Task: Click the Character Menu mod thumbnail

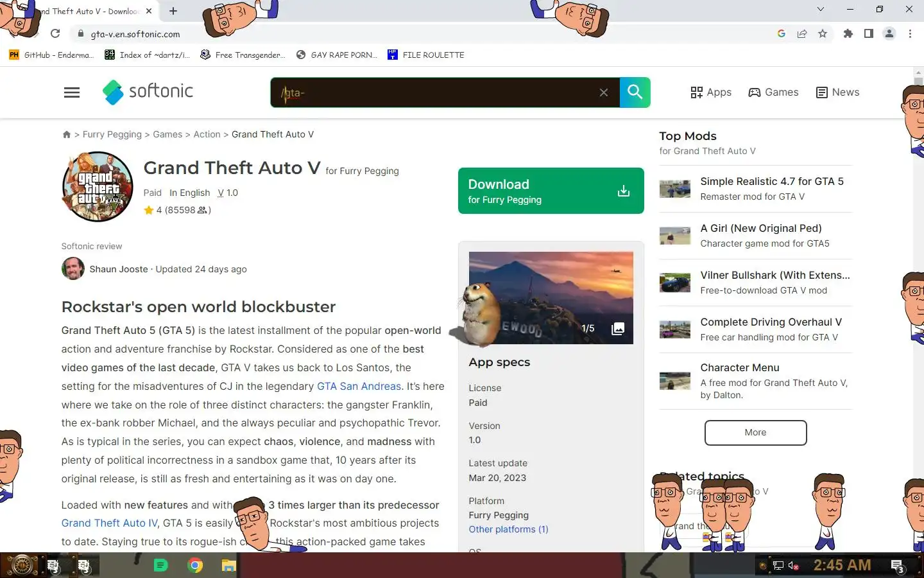Action: (x=675, y=381)
